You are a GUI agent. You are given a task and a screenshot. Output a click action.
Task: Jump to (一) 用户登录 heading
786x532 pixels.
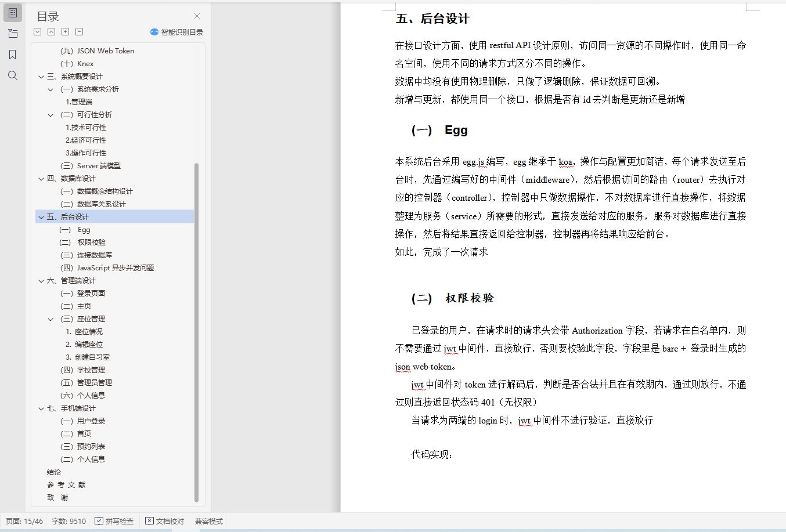click(x=82, y=421)
